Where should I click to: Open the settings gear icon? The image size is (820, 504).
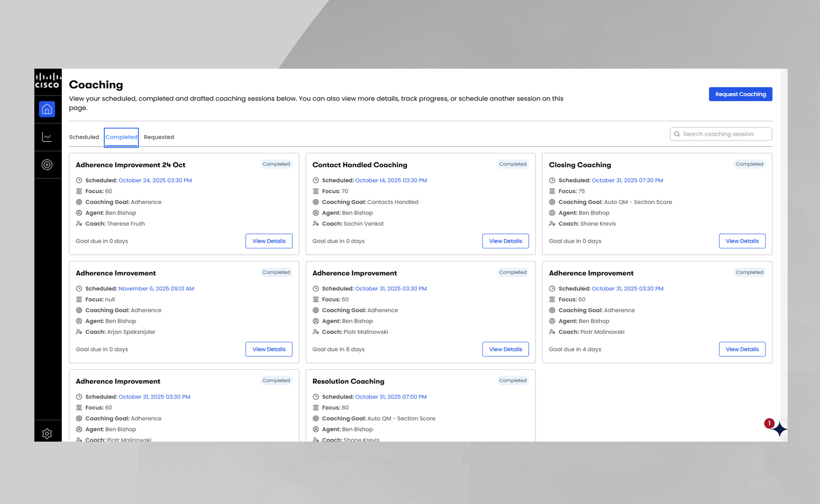pos(47,433)
